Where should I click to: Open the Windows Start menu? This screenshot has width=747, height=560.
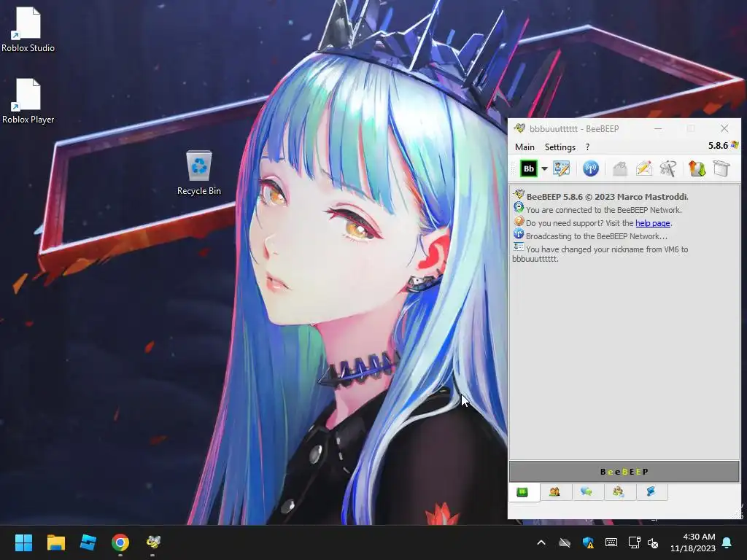point(23,542)
